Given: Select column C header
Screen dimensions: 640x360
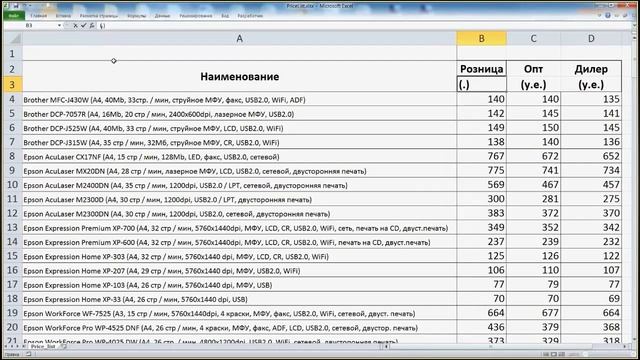Looking at the screenshot, I should pyautogui.click(x=533, y=38).
